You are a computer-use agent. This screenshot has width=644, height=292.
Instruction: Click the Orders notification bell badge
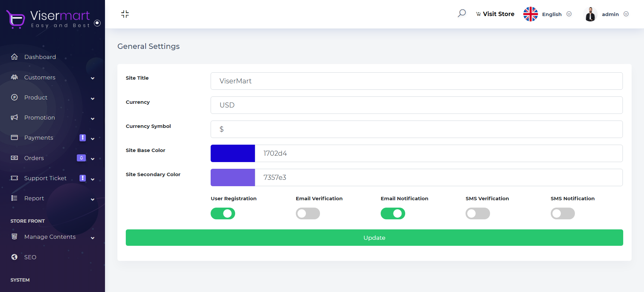[81, 158]
